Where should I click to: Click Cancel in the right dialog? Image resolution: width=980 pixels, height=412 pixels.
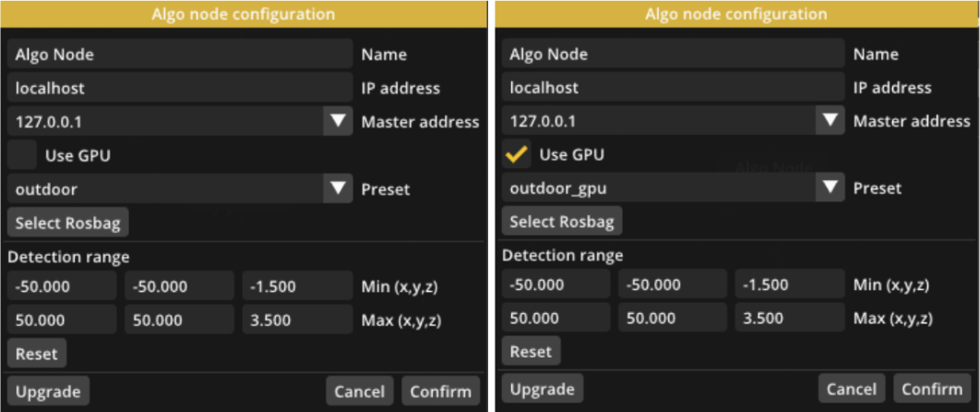[852, 389]
